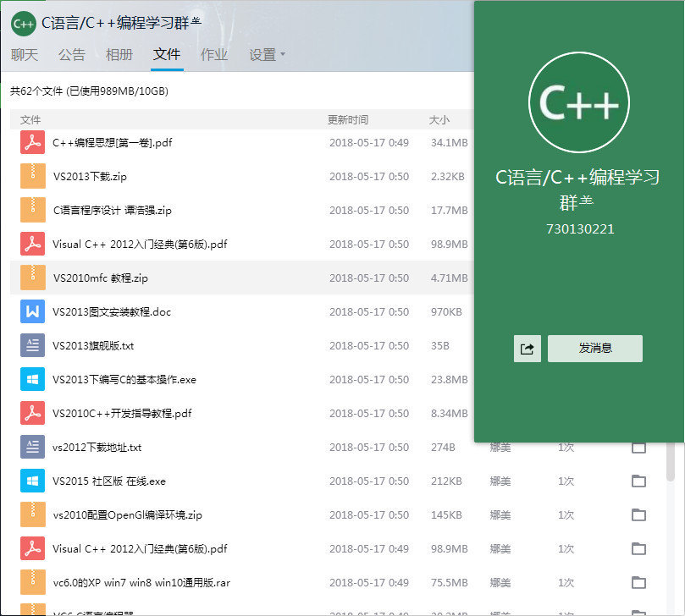Switch to the 相册 tab
685x616 pixels.
[119, 54]
